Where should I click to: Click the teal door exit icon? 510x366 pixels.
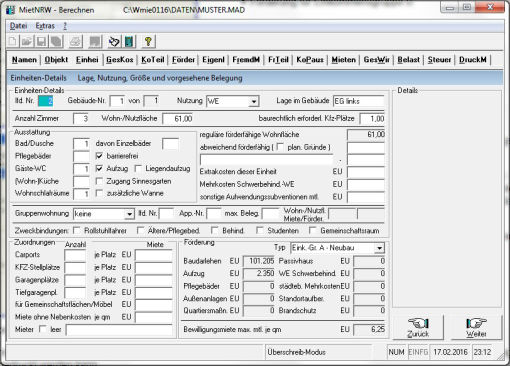129,42
